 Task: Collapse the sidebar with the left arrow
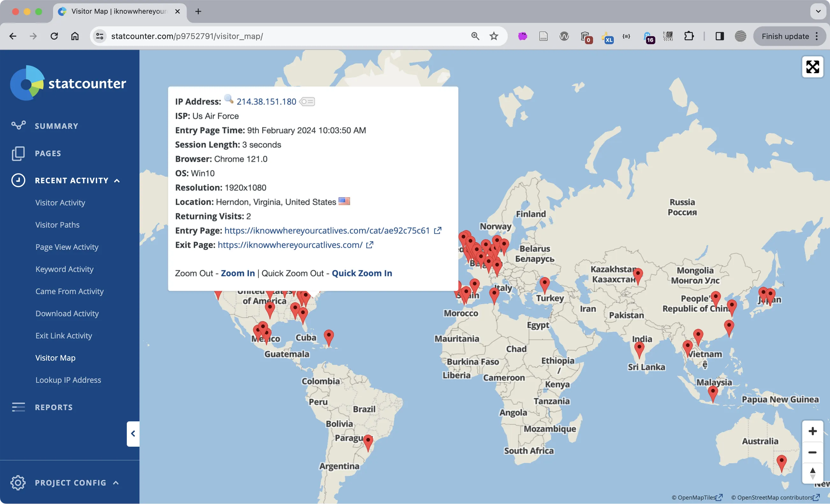pyautogui.click(x=133, y=434)
